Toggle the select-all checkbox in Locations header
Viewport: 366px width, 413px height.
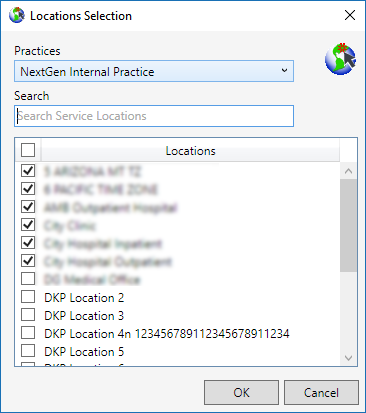click(x=28, y=150)
